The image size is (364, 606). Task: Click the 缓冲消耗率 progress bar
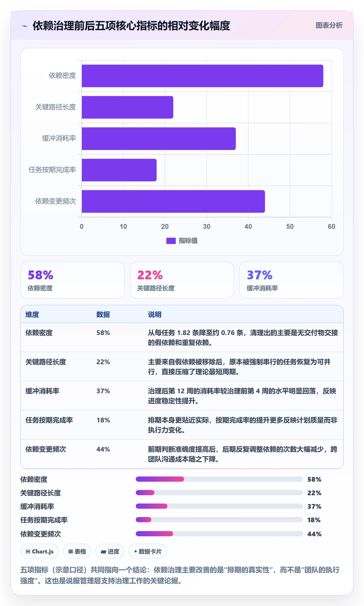click(219, 506)
